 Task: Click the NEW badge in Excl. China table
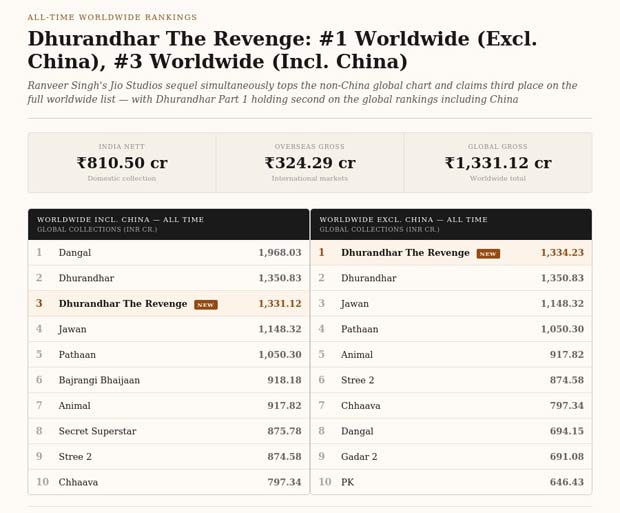coord(488,254)
